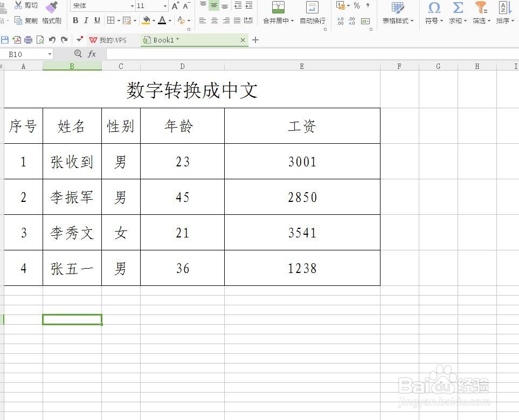This screenshot has width=519, height=420.
Task: Click the Export to PDF icon
Action: click(x=16, y=40)
